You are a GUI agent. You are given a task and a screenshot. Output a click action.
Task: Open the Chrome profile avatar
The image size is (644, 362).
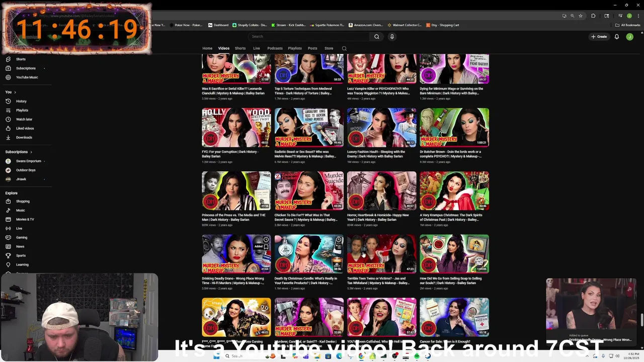point(629,16)
